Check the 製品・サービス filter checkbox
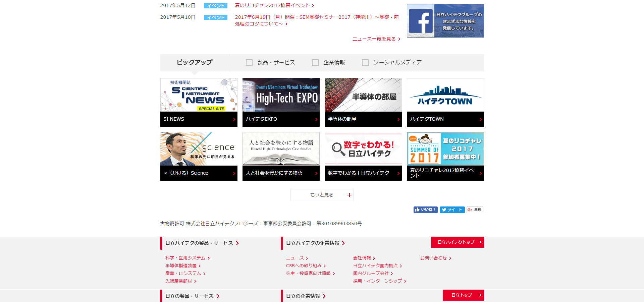Image resolution: width=644 pixels, height=302 pixels. pos(249,62)
